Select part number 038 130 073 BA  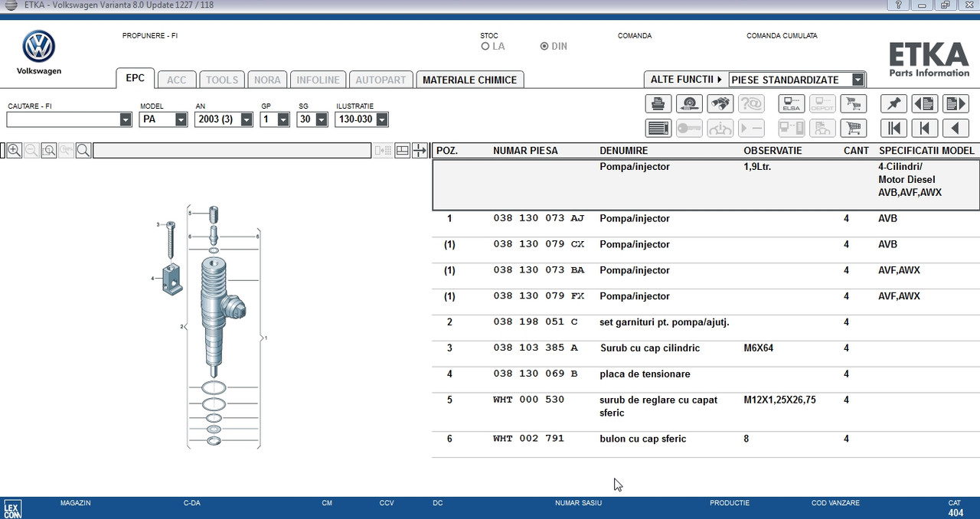(x=538, y=271)
